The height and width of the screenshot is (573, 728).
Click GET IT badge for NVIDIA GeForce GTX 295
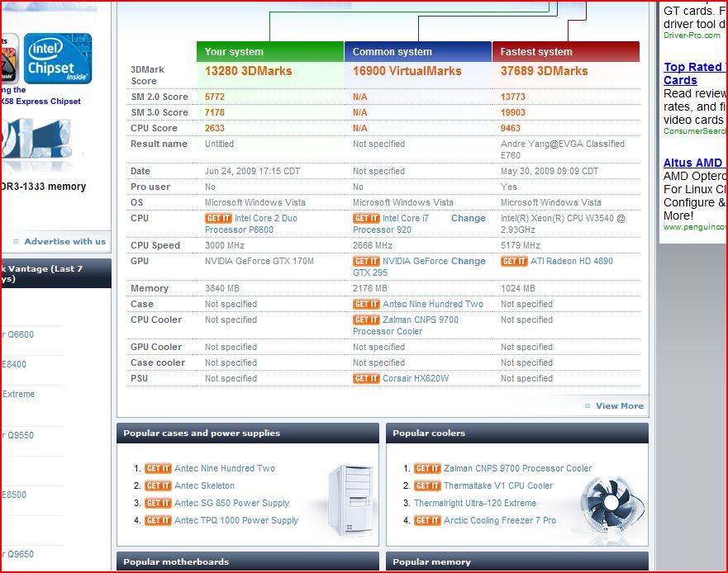pyautogui.click(x=366, y=261)
